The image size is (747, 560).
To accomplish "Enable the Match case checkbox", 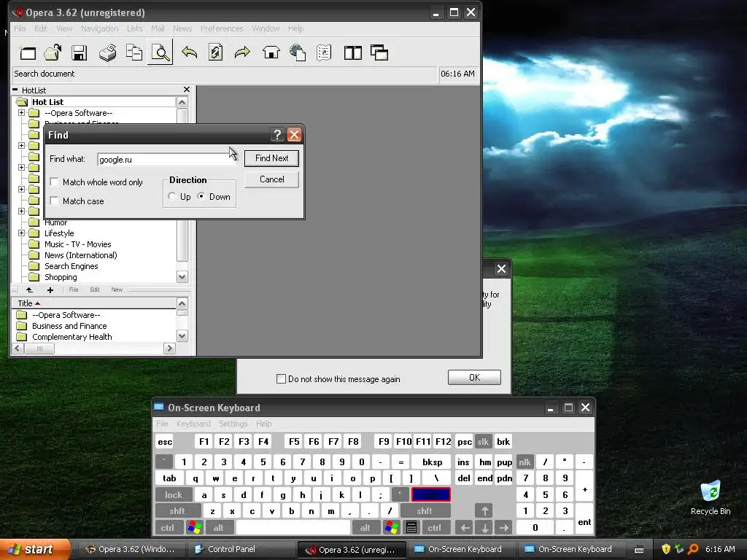I will pos(54,201).
